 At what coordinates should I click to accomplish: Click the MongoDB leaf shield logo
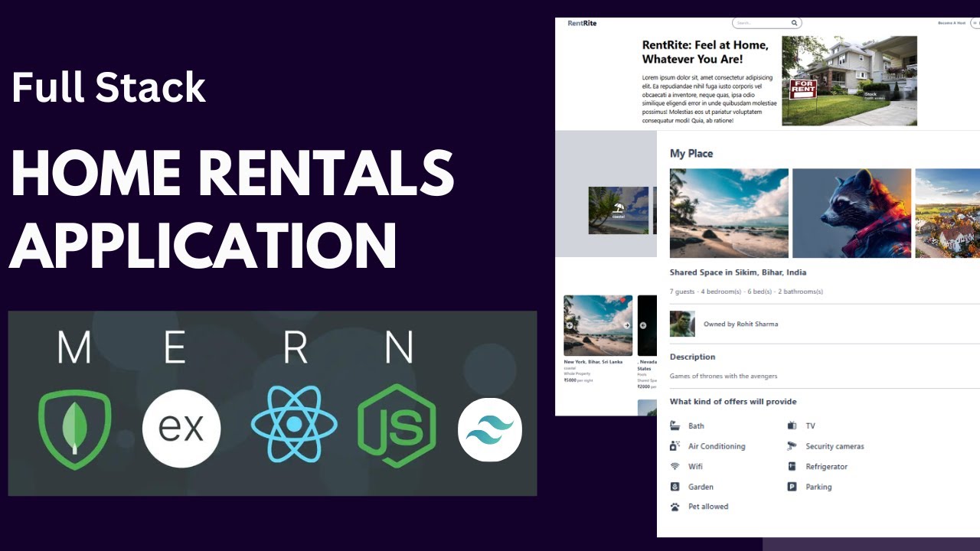click(x=74, y=429)
